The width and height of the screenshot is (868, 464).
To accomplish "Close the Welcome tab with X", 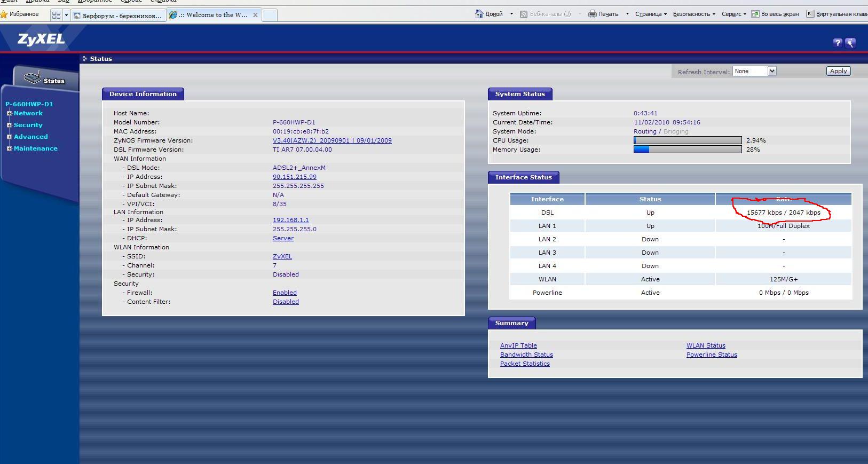I will pos(255,15).
